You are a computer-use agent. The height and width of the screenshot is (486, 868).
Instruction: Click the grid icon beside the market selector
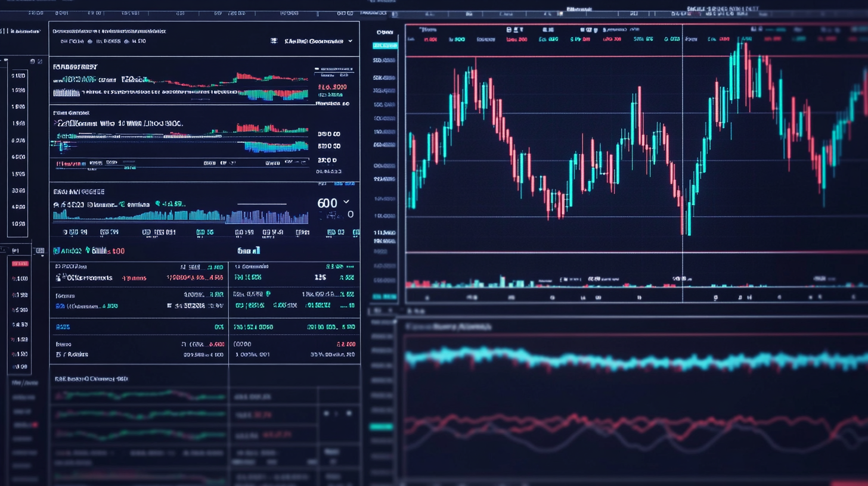274,40
